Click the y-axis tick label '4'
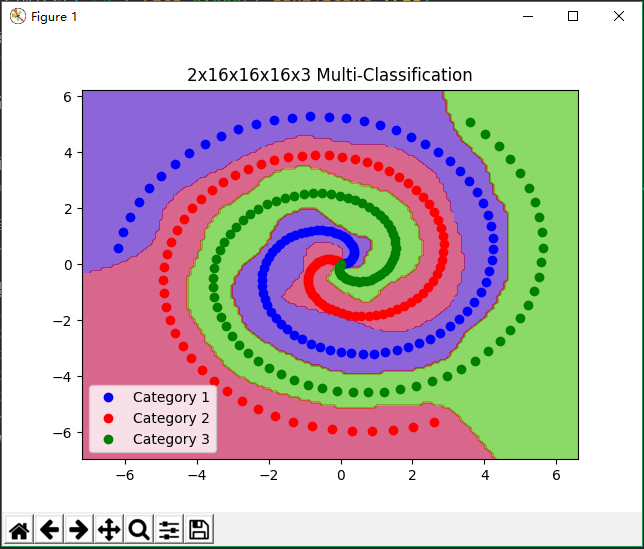The width and height of the screenshot is (644, 549). tap(67, 153)
